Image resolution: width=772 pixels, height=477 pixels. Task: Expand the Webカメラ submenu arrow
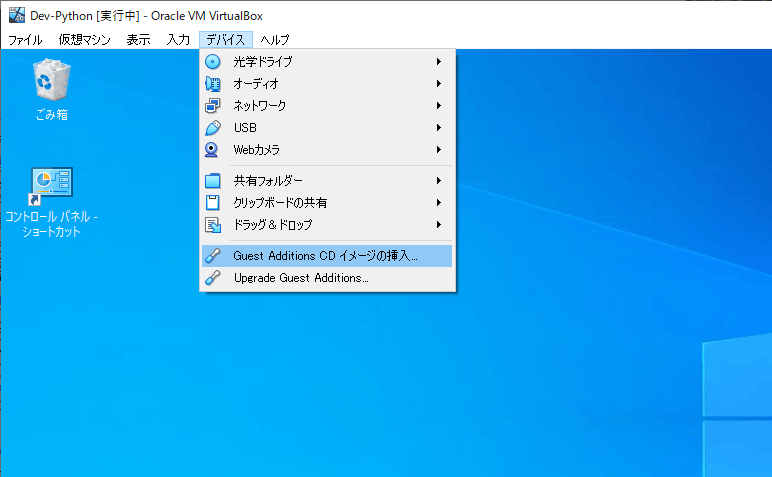click(438, 150)
